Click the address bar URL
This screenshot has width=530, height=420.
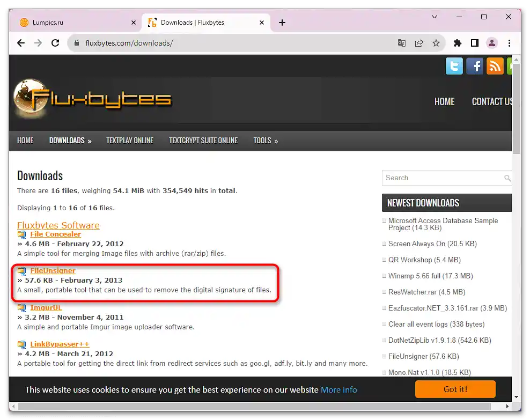[x=129, y=43]
